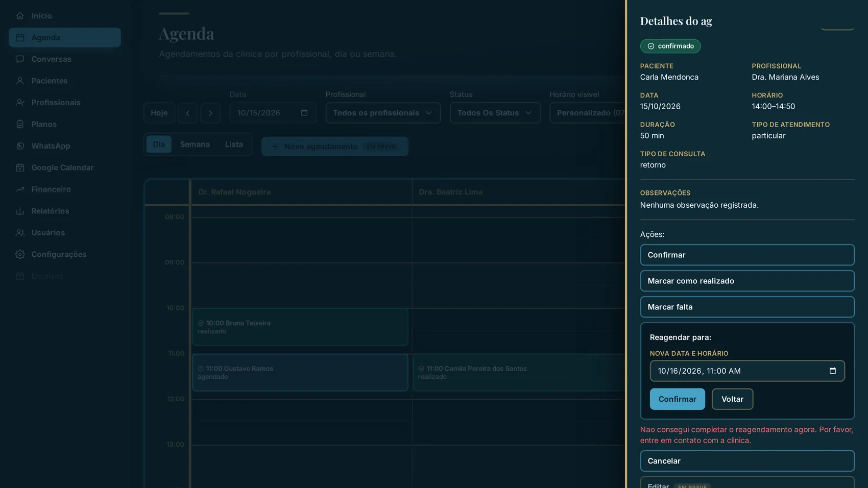Expand the Todos os profissionais dropdown
The width and height of the screenshot is (868, 488).
point(383,113)
